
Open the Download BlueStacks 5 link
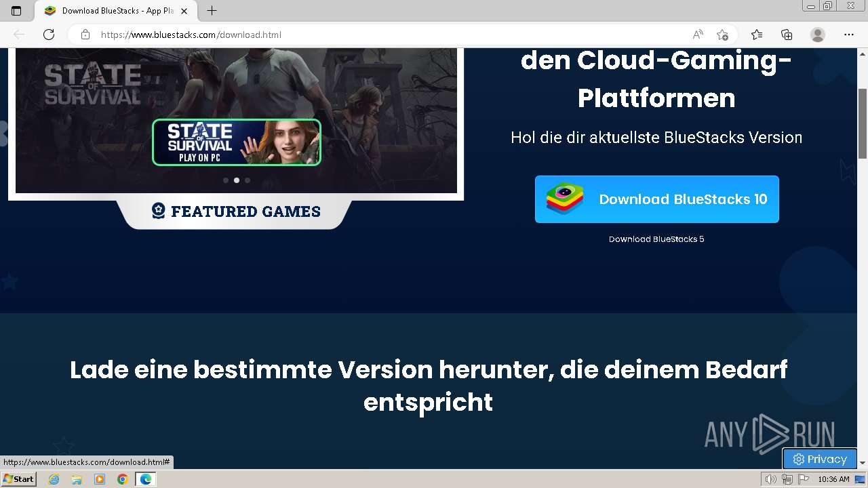coord(656,239)
